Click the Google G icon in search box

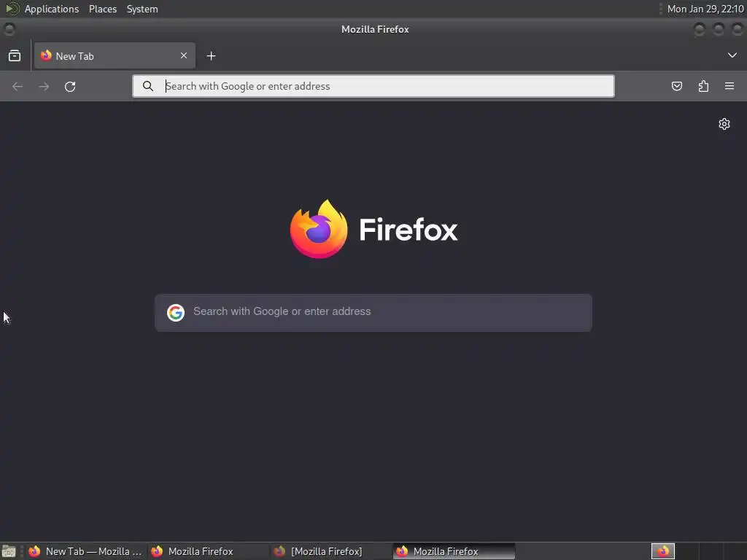point(176,313)
